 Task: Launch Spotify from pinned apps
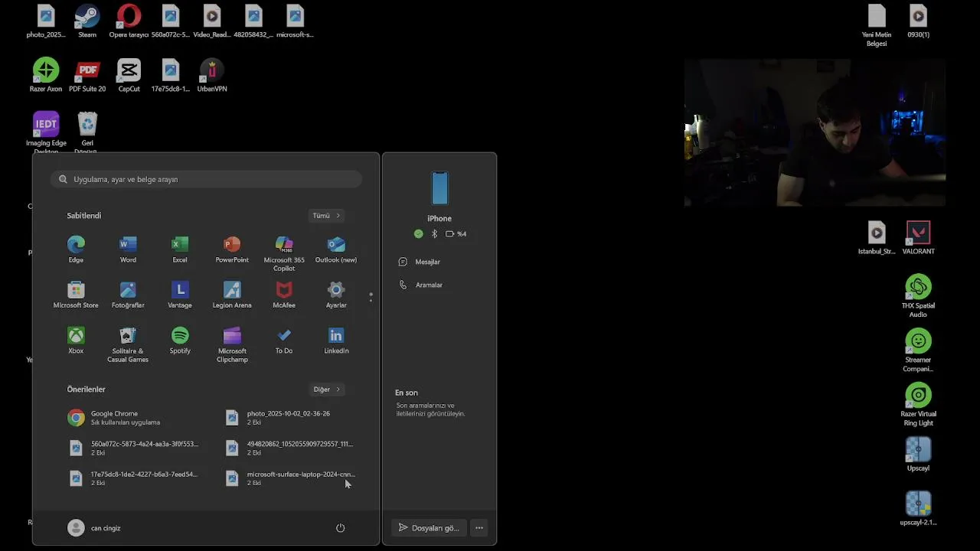(180, 341)
